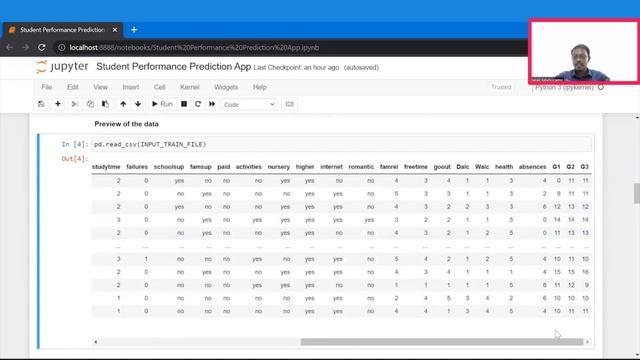Close the Student Performance Prediction tab
The height and width of the screenshot is (360, 640).
tap(115, 30)
